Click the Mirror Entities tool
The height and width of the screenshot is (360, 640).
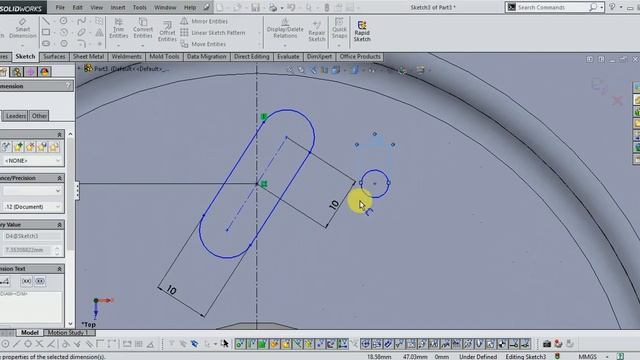(x=204, y=21)
